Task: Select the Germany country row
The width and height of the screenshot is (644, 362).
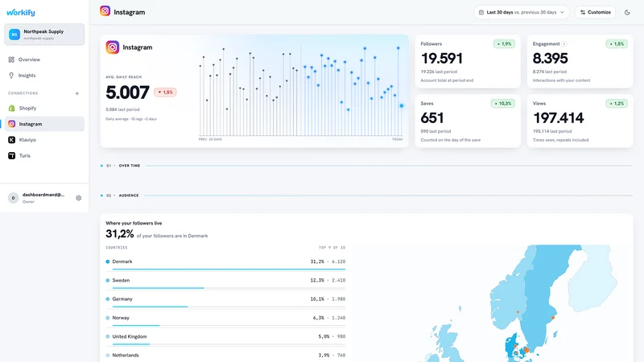Action: click(x=225, y=302)
